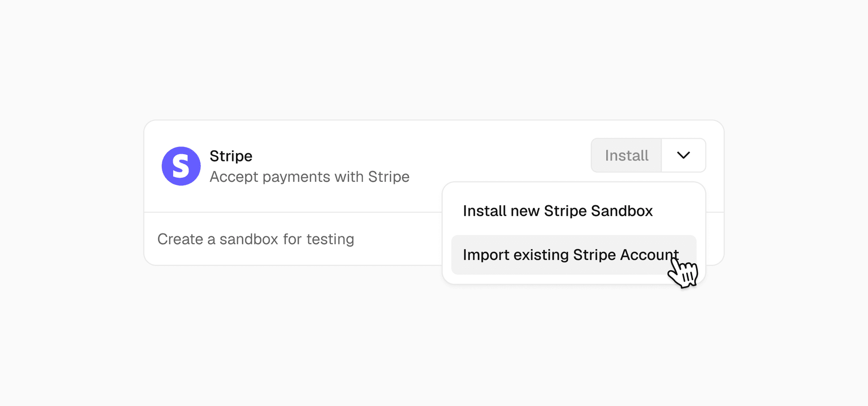
Task: Collapse the install options dropdown arrow
Action: point(683,155)
